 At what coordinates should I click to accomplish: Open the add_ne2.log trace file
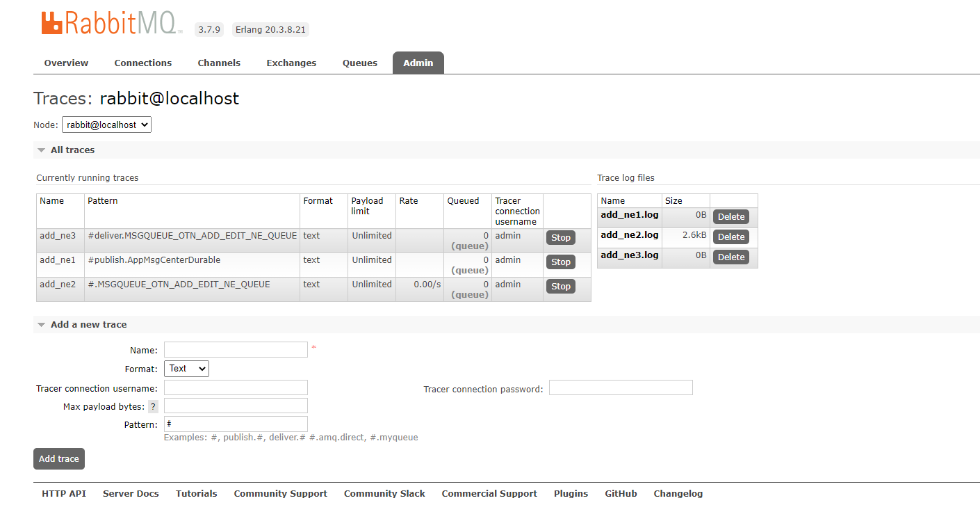[629, 235]
